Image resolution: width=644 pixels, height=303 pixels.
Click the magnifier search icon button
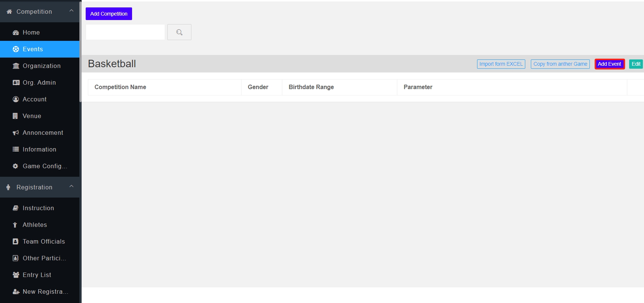[179, 32]
